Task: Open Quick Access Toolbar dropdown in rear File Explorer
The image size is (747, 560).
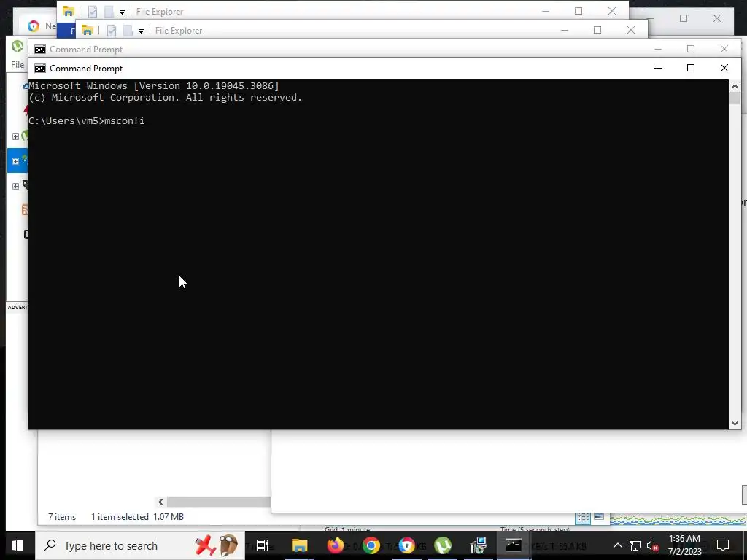Action: (x=122, y=12)
